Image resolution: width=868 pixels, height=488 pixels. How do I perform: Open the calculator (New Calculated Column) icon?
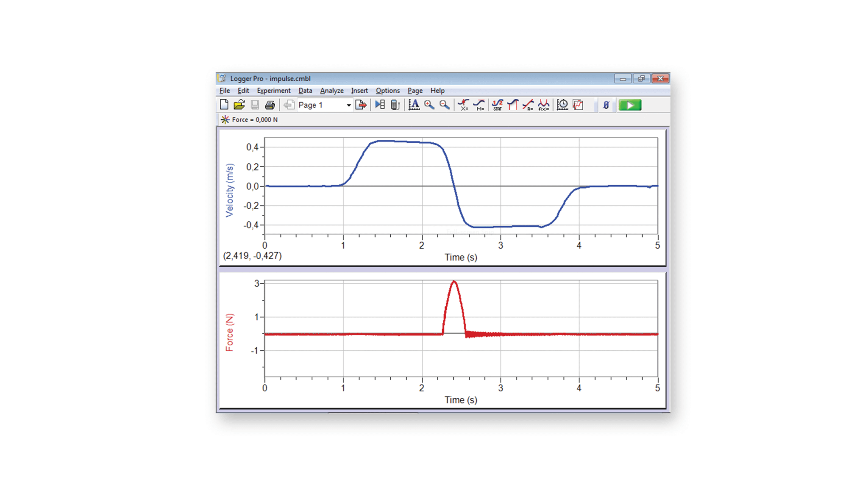pyautogui.click(x=394, y=105)
